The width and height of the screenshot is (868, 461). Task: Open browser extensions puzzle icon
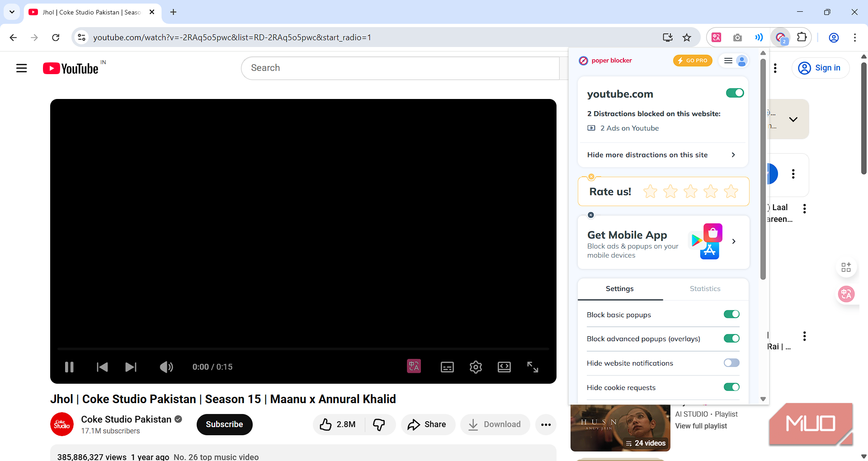(x=802, y=38)
